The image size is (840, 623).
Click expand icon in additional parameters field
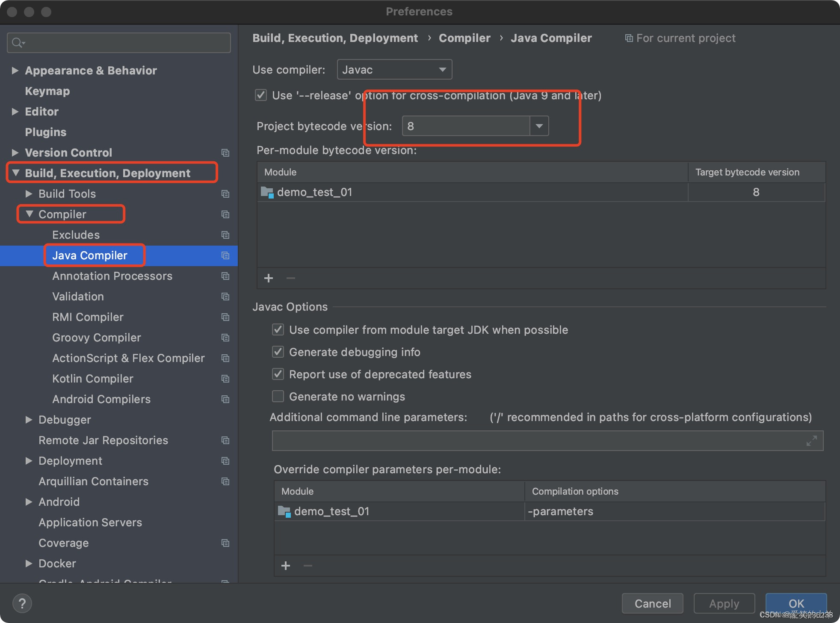[811, 441]
